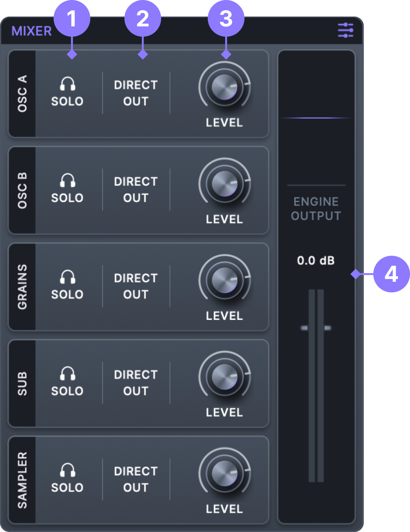Screen dimensions: 410x532
Task: Solo the OSC A headphones icon
Action: 68,84
